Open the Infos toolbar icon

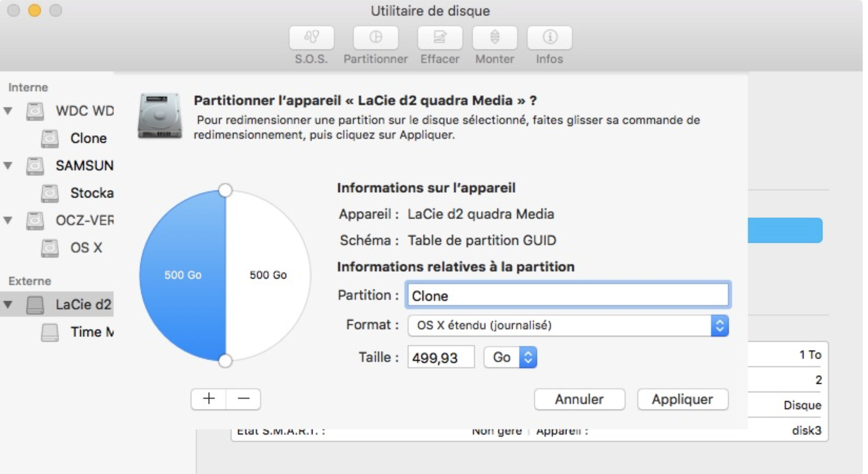[x=549, y=38]
